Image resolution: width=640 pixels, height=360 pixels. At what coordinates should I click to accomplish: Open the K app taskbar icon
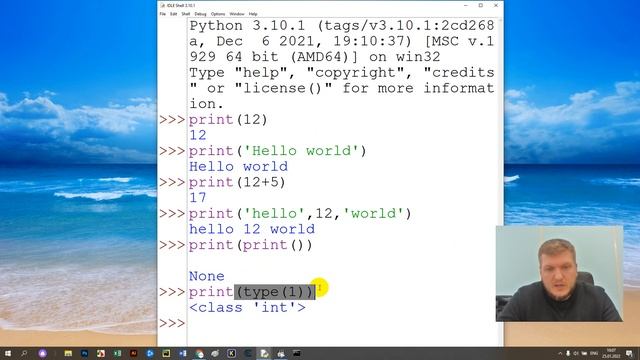coord(231,353)
